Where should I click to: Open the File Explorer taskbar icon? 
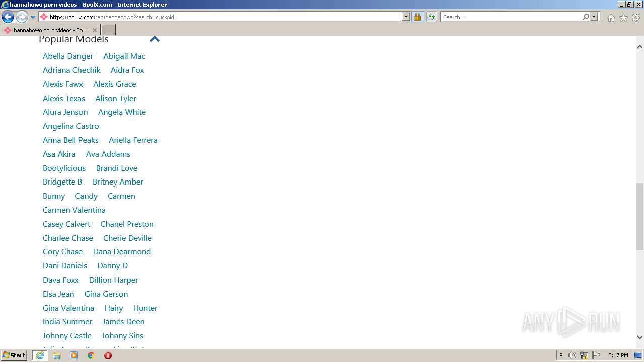pos(57,355)
